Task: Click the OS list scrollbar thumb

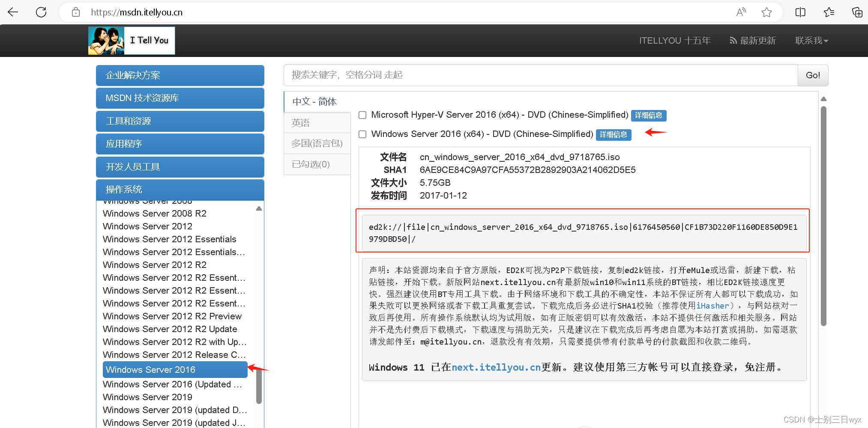Action: pyautogui.click(x=259, y=386)
